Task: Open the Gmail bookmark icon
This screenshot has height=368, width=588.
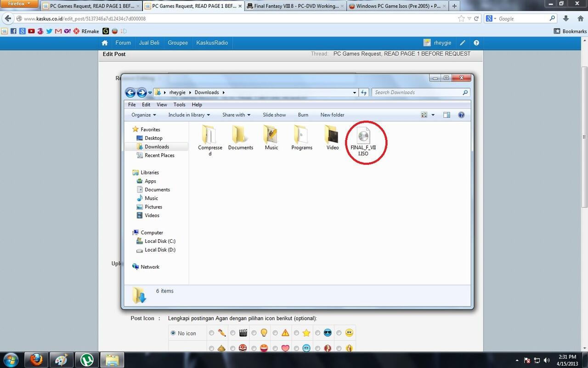Action: pyautogui.click(x=58, y=31)
